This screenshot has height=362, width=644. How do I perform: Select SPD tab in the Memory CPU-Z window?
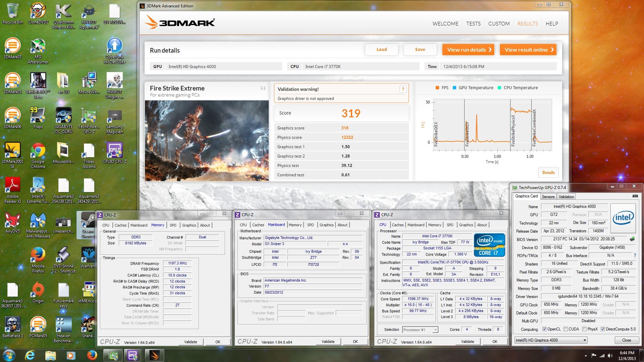click(x=173, y=225)
